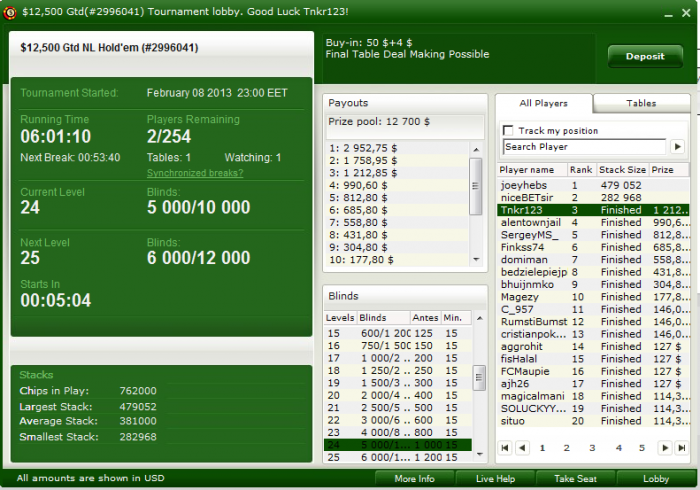700x490 pixels.
Task: Go to next page of player list
Action: [x=665, y=448]
